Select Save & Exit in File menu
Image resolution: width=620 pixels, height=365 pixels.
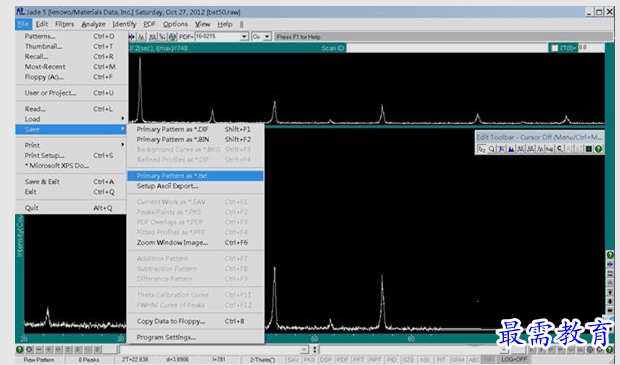click(71, 182)
